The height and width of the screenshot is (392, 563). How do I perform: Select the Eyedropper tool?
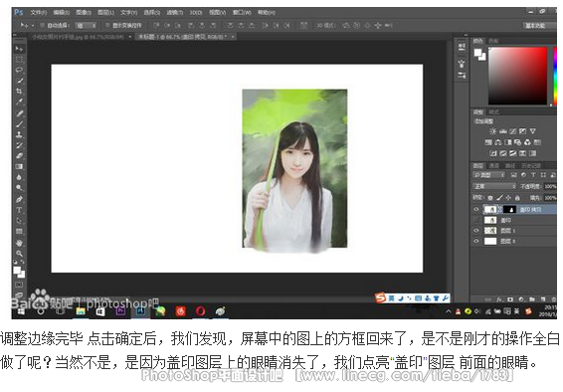tap(19, 101)
